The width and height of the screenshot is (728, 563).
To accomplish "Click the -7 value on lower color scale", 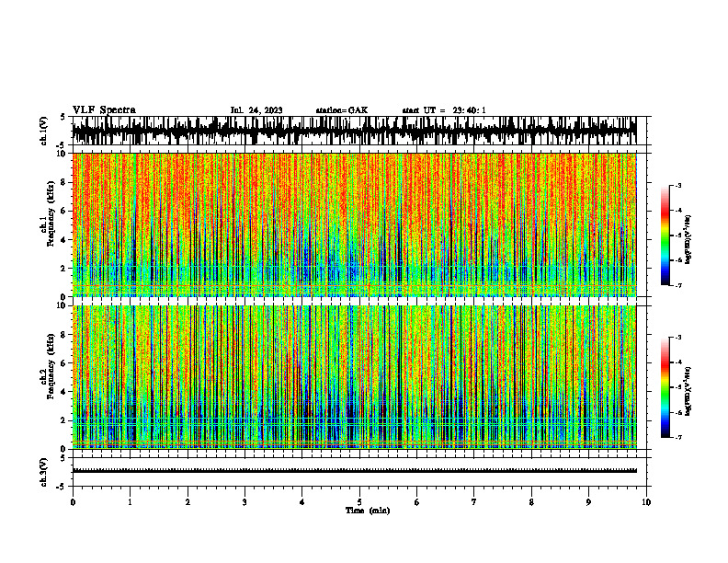I will coord(678,437).
